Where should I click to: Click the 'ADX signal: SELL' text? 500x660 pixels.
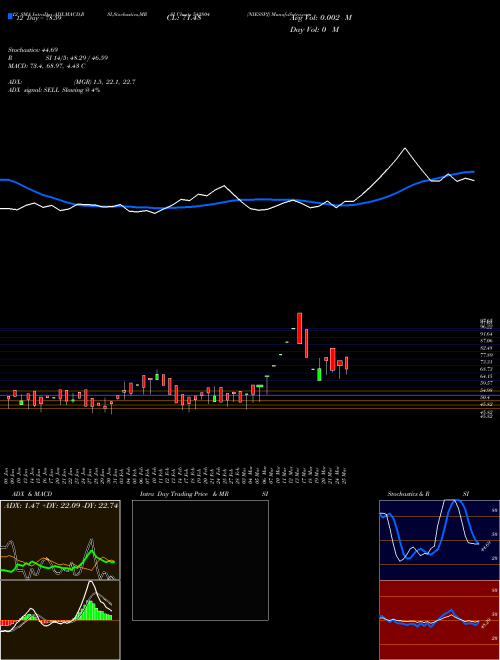pos(35,90)
